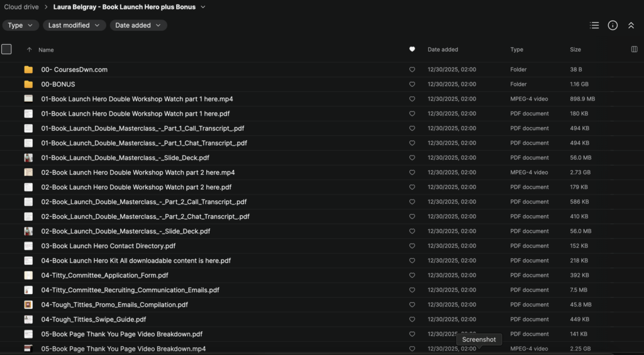644x355 pixels.
Task: Open the 00- CoursesDwn.com folder icon
Action: click(x=28, y=69)
